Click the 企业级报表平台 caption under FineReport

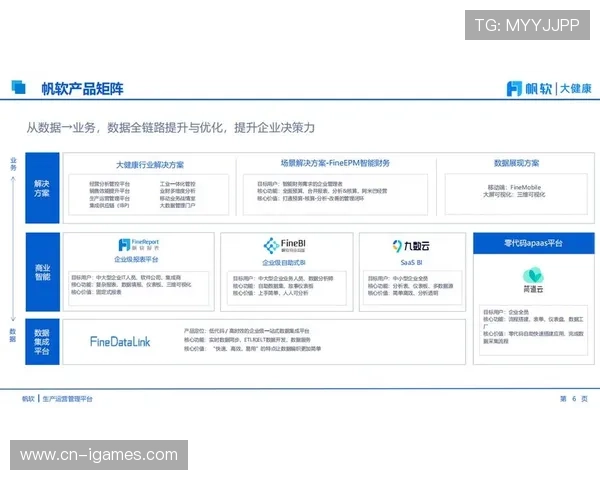point(136,260)
